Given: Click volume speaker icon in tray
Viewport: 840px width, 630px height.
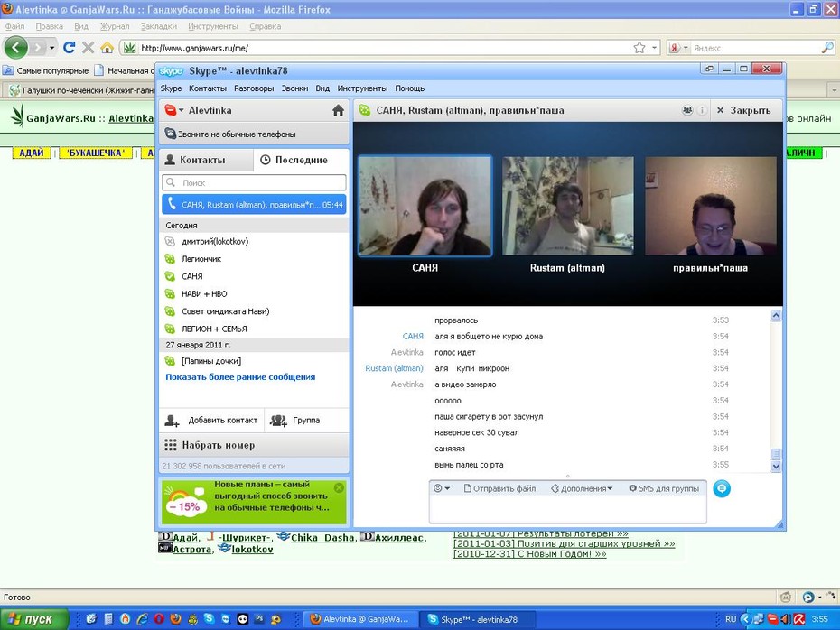Looking at the screenshot, I should coord(786,619).
